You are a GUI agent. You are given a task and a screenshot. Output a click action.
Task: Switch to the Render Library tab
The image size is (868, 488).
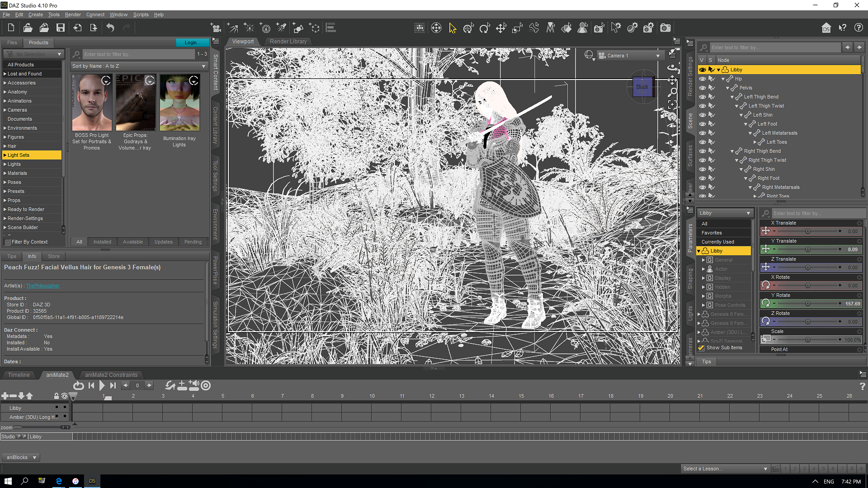[288, 42]
